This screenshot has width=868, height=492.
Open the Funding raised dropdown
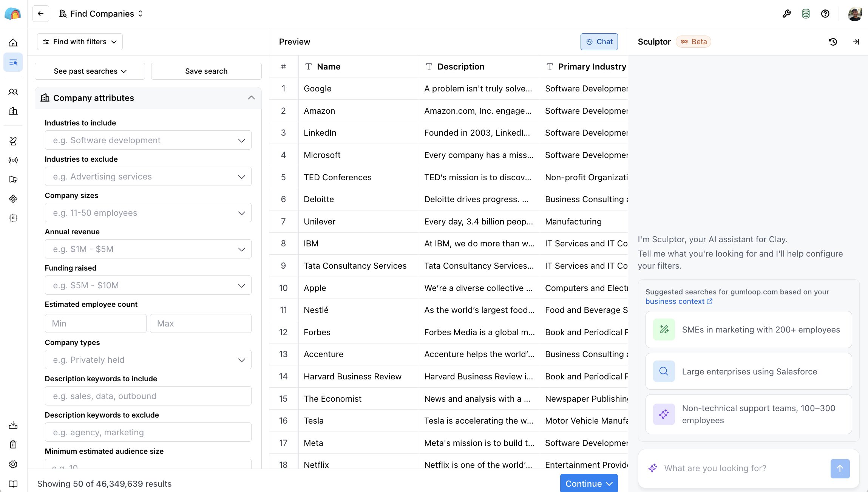coord(148,285)
